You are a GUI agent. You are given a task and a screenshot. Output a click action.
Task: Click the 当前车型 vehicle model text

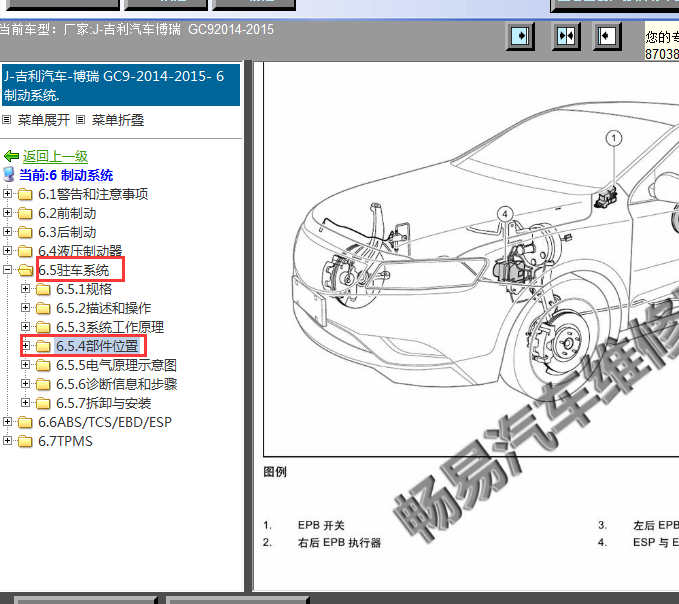(137, 29)
